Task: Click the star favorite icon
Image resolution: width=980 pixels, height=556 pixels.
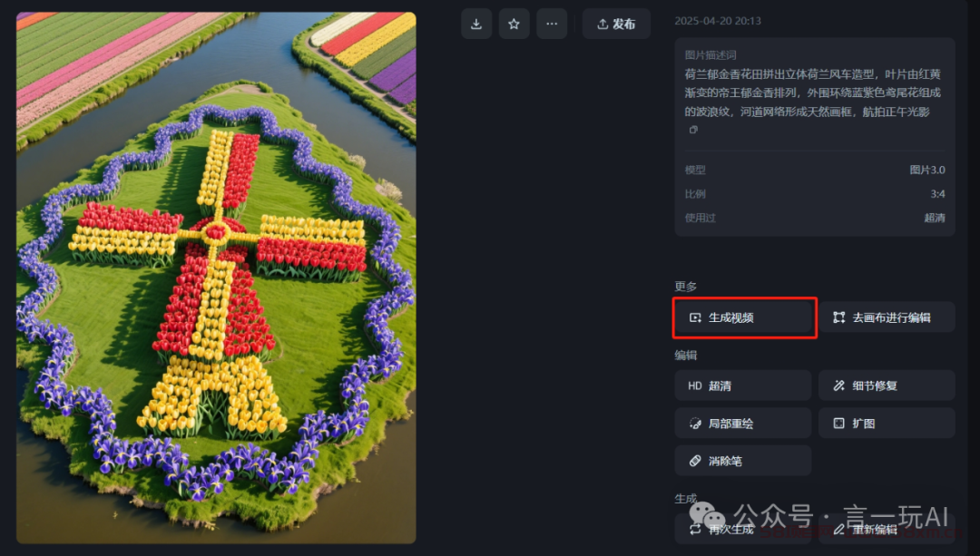Action: (x=514, y=24)
